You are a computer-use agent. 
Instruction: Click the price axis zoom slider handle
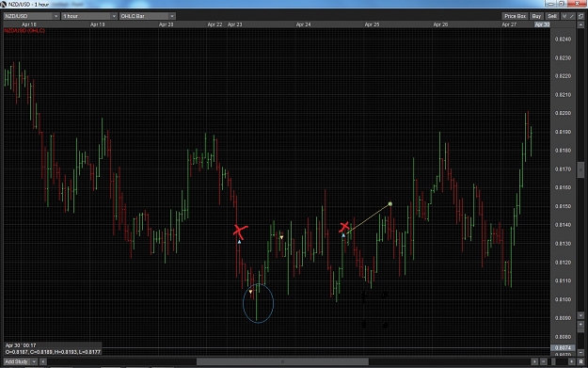click(580, 330)
